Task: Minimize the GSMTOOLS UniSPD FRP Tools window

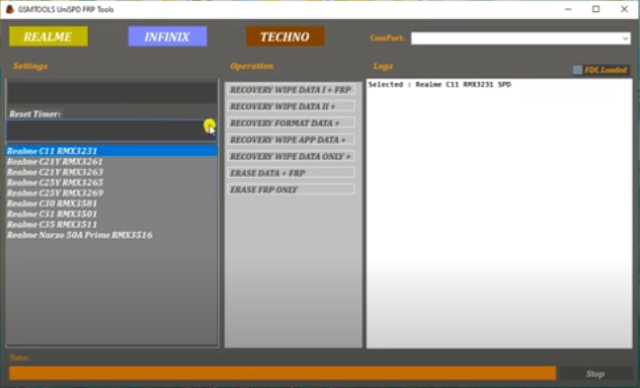Action: click(x=568, y=9)
